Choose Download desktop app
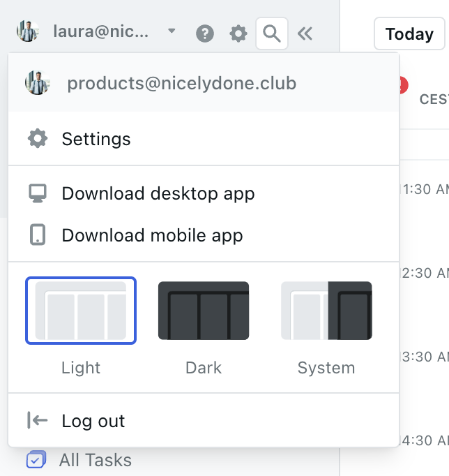 click(x=158, y=193)
